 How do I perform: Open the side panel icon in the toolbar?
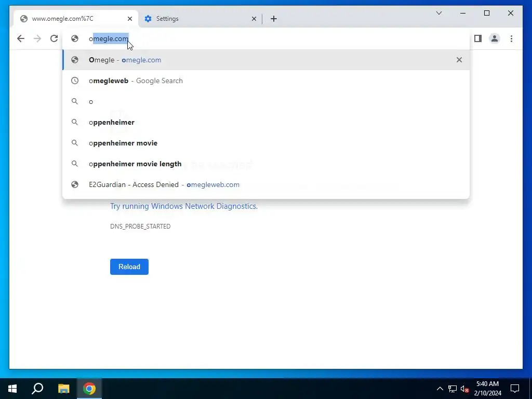[x=478, y=38]
